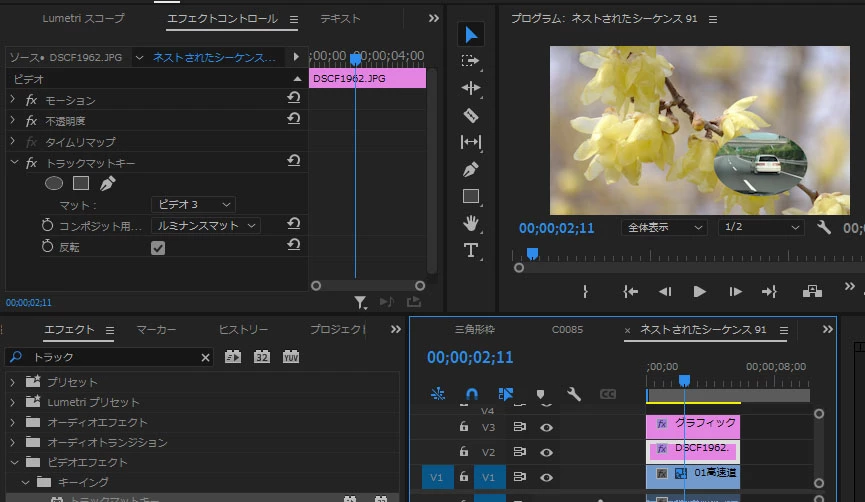This screenshot has width=865, height=502.
Task: Collapse the ビデオエフェクト folder
Action: (x=14, y=462)
